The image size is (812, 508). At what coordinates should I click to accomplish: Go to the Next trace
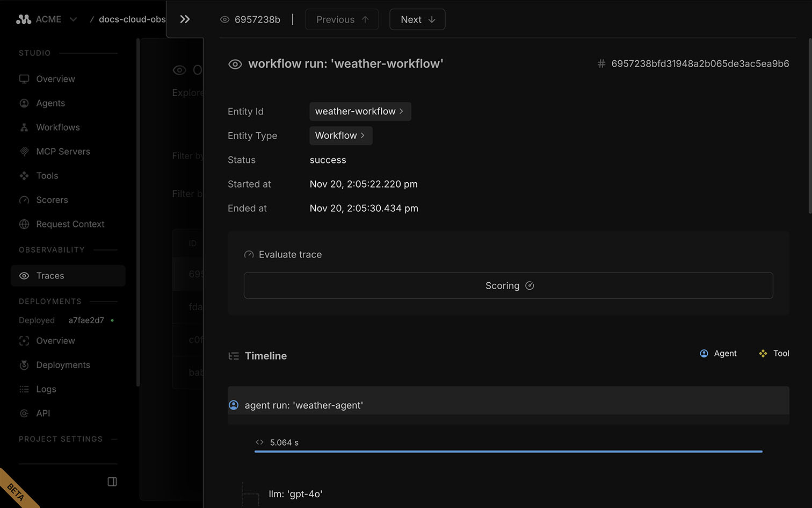[417, 20]
